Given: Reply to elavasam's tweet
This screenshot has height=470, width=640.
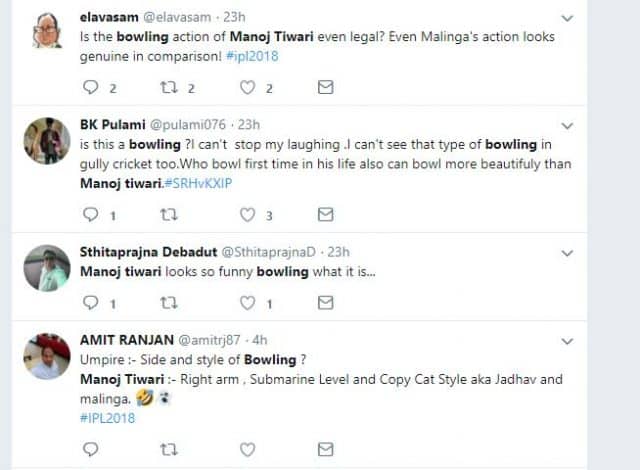Looking at the screenshot, I should click(91, 88).
